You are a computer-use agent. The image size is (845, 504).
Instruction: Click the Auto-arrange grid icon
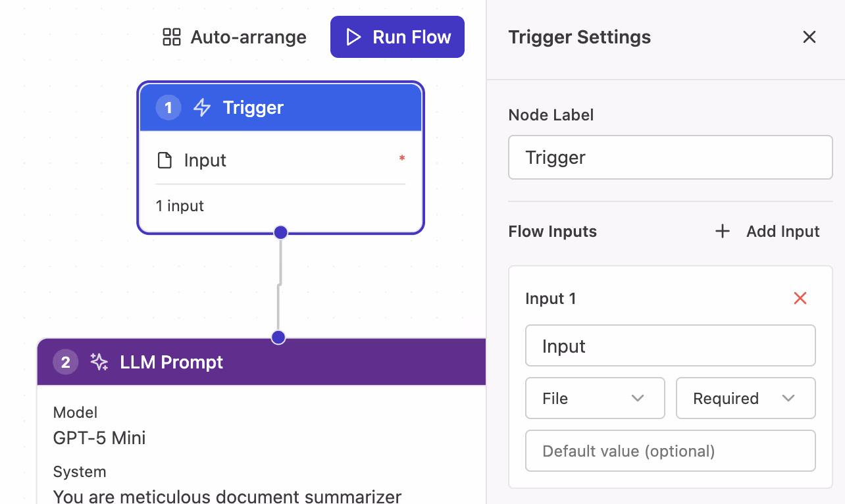tap(171, 37)
